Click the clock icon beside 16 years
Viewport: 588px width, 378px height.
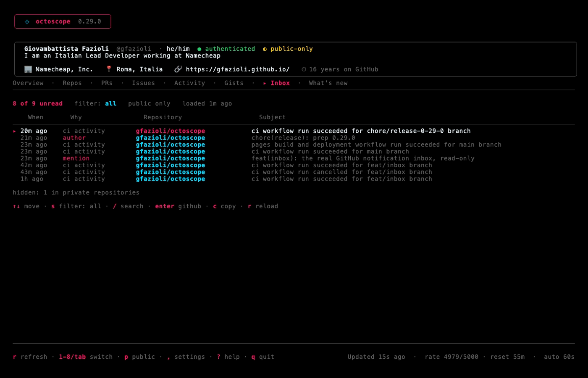pyautogui.click(x=304, y=70)
